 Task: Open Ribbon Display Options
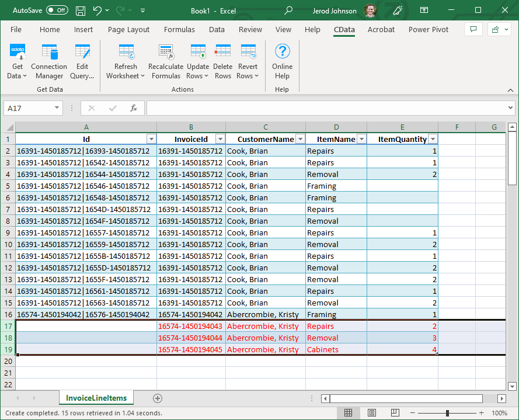pos(424,11)
